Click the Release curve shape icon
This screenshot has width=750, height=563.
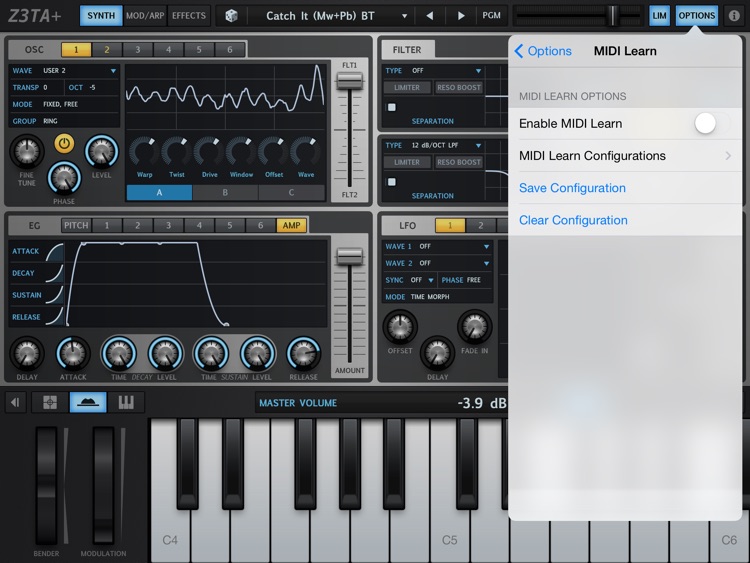[x=55, y=317]
